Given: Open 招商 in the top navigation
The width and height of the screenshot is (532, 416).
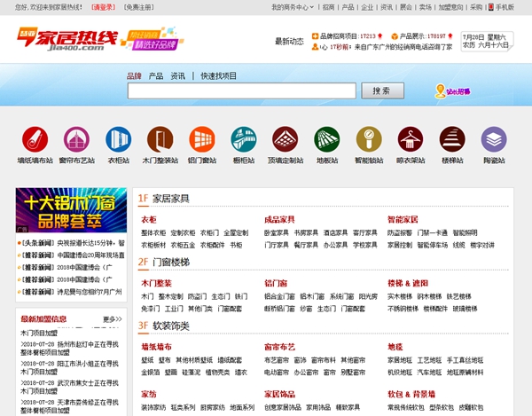Looking at the screenshot, I should (x=328, y=7).
